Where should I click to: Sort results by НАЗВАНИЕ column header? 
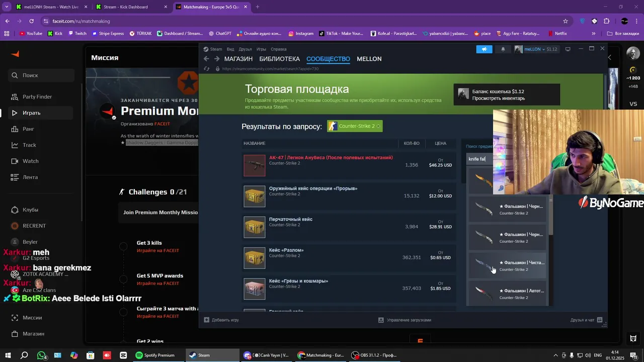point(254,143)
